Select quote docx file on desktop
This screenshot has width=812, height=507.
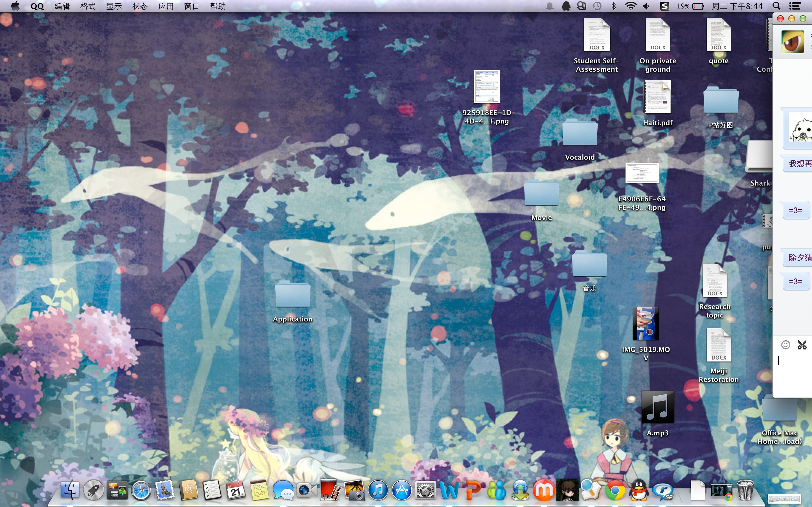pos(719,41)
